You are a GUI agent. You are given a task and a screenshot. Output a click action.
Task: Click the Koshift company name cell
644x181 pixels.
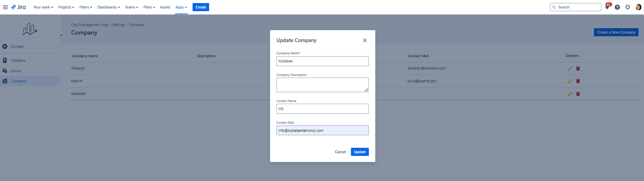76,81
